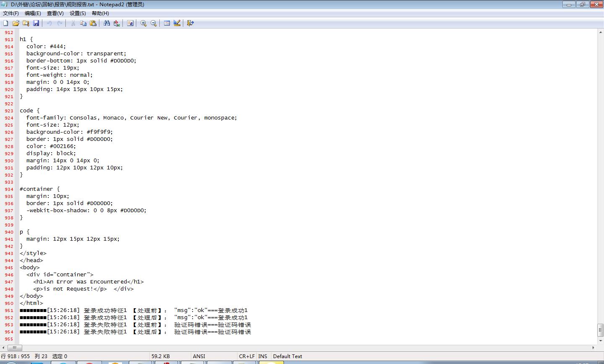The width and height of the screenshot is (604, 364).
Task: Click the horizontal scrollbar right arrow
Action: click(593, 348)
